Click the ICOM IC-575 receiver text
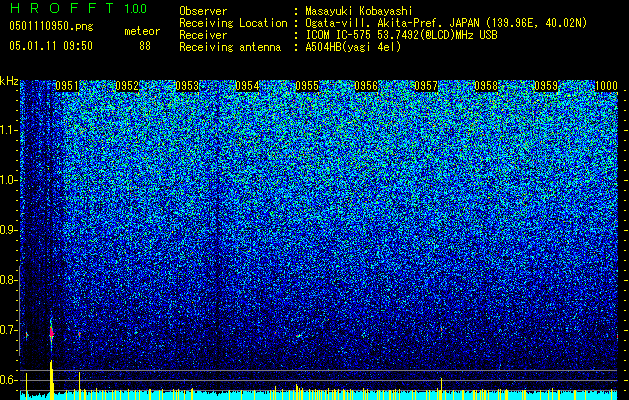 tap(401, 35)
